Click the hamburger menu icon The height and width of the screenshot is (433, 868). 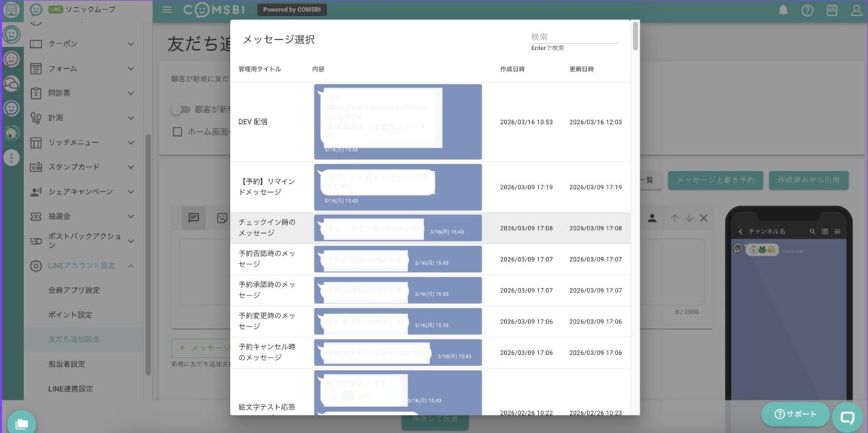[x=167, y=10]
